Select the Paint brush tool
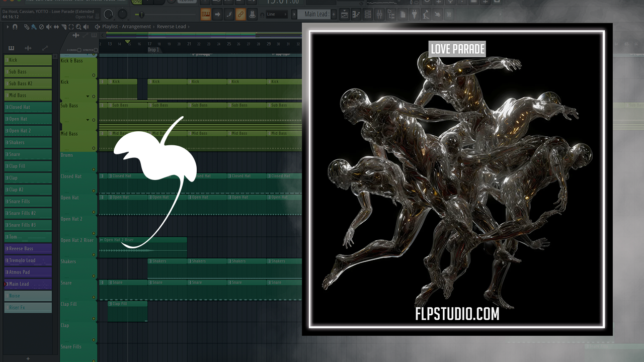This screenshot has width=644, height=362. [x=34, y=27]
